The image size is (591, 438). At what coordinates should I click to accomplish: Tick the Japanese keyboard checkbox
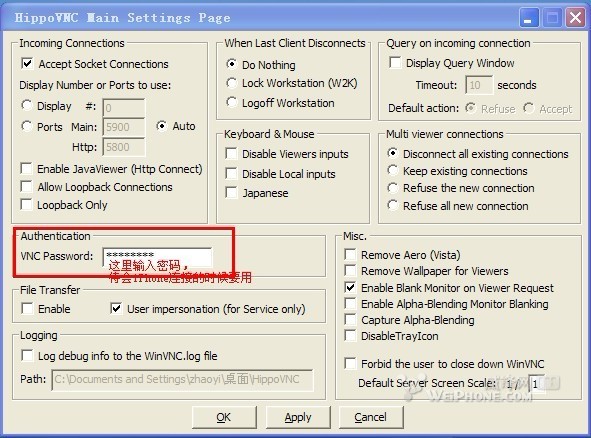231,193
